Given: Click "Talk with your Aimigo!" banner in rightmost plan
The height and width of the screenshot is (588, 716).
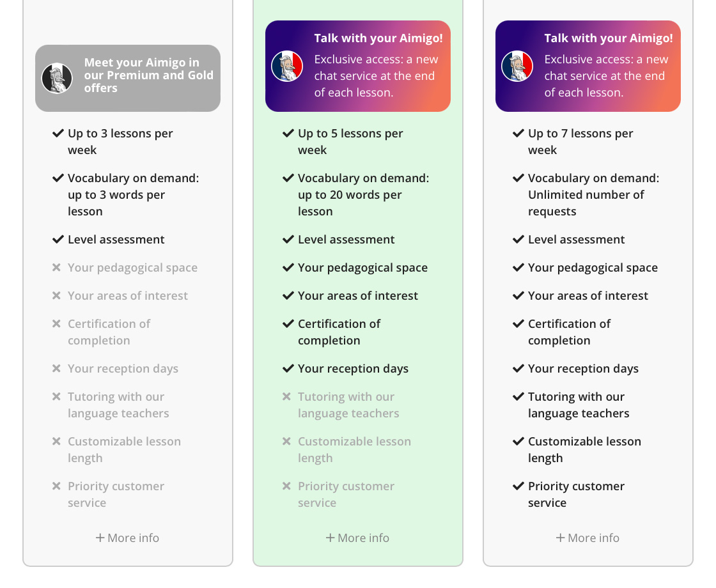Looking at the screenshot, I should click(x=609, y=66).
